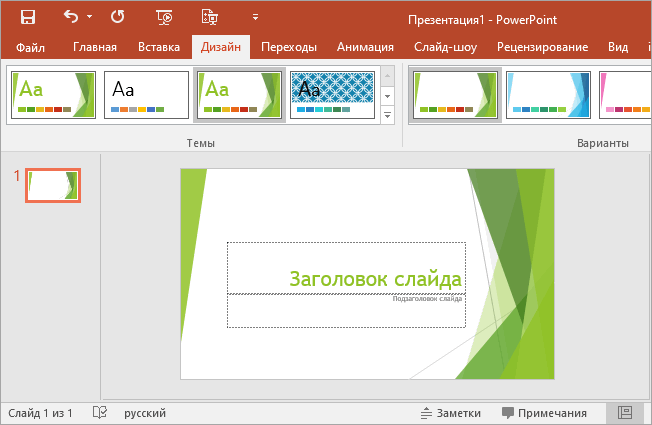Expand the Themes gallery with More arrow
The image size is (652, 425).
(x=388, y=116)
